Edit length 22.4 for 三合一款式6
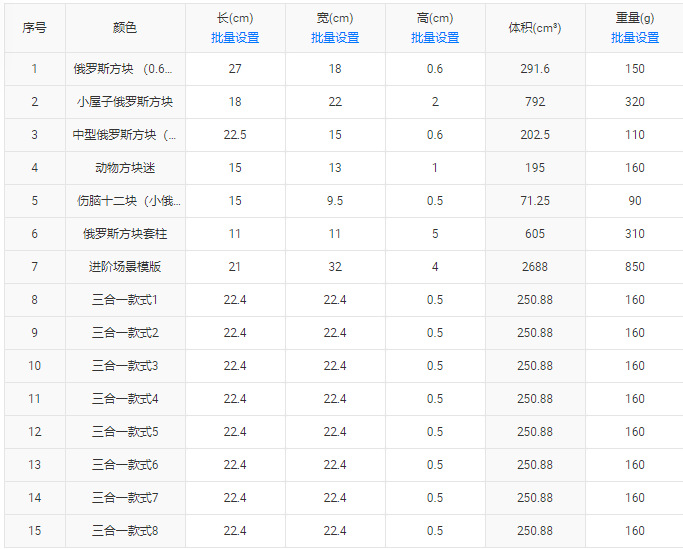The width and height of the screenshot is (683, 549). [x=235, y=465]
